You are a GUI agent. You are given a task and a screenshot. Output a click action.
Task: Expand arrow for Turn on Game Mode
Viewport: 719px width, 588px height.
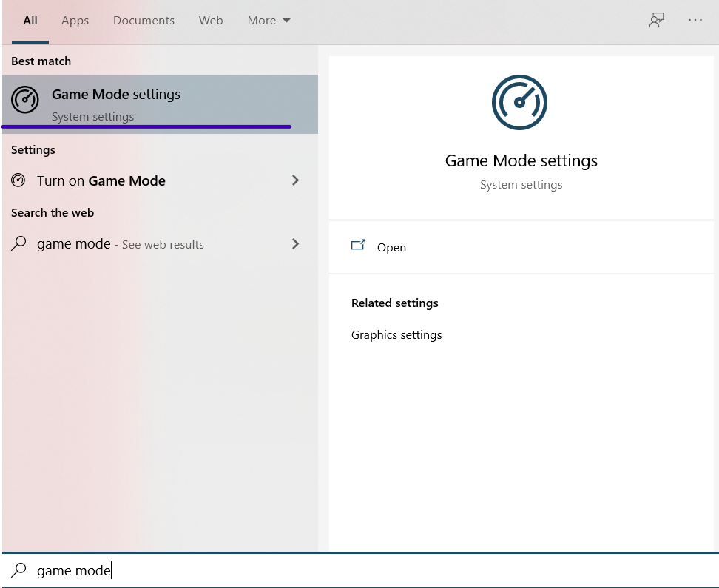point(295,180)
